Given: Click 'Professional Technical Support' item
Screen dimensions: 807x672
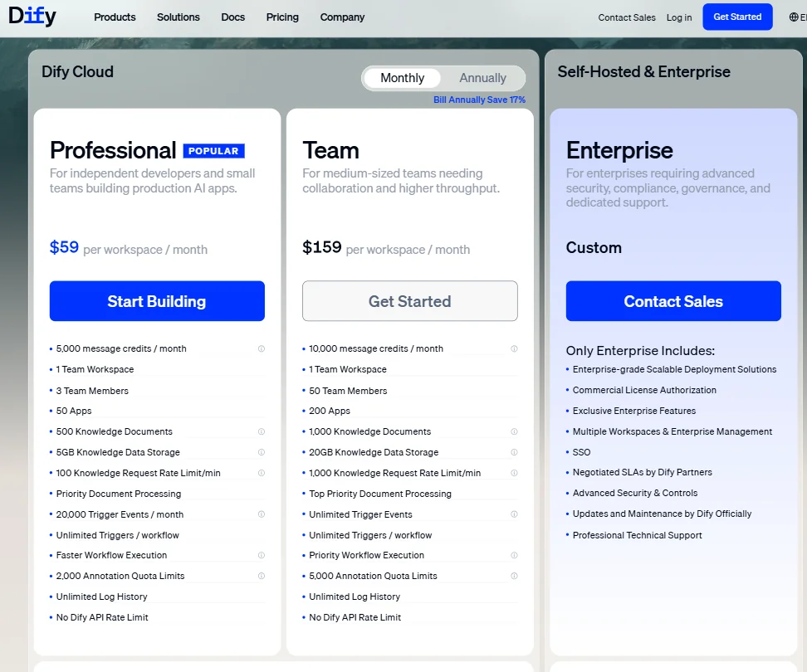Looking at the screenshot, I should [637, 535].
